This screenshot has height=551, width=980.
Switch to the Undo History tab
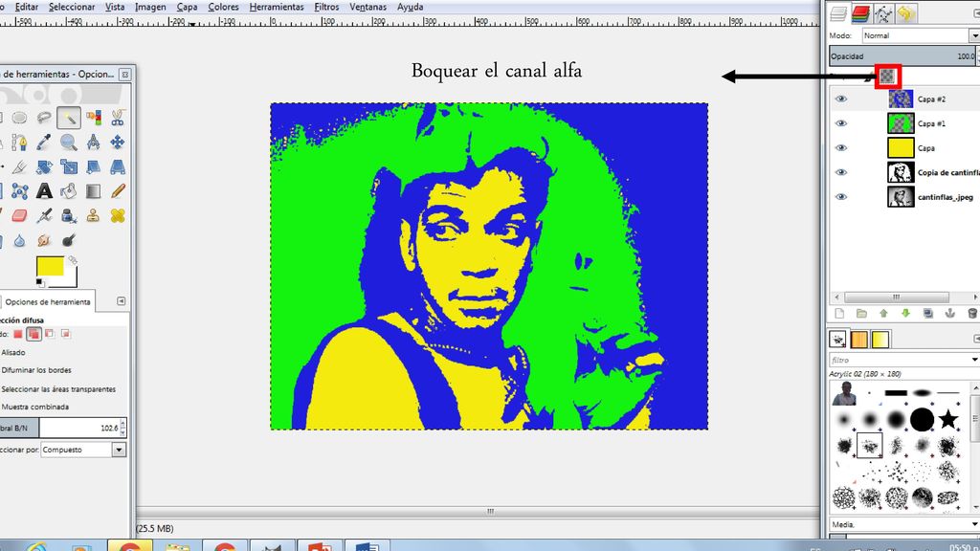[905, 13]
